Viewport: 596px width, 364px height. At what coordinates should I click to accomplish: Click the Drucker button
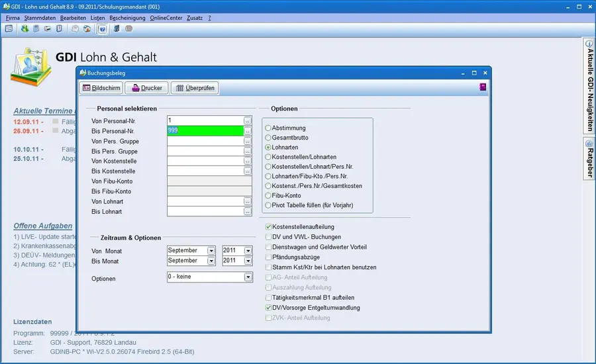tap(147, 88)
